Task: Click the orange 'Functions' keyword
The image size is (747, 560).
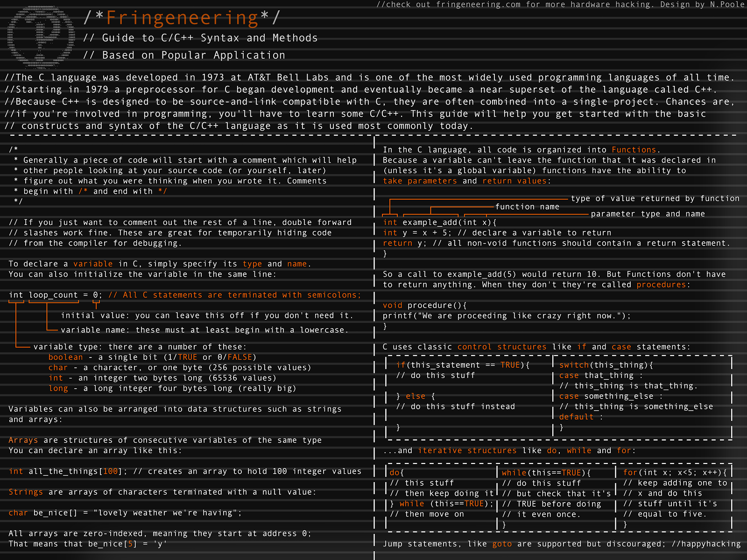Action: (x=634, y=150)
